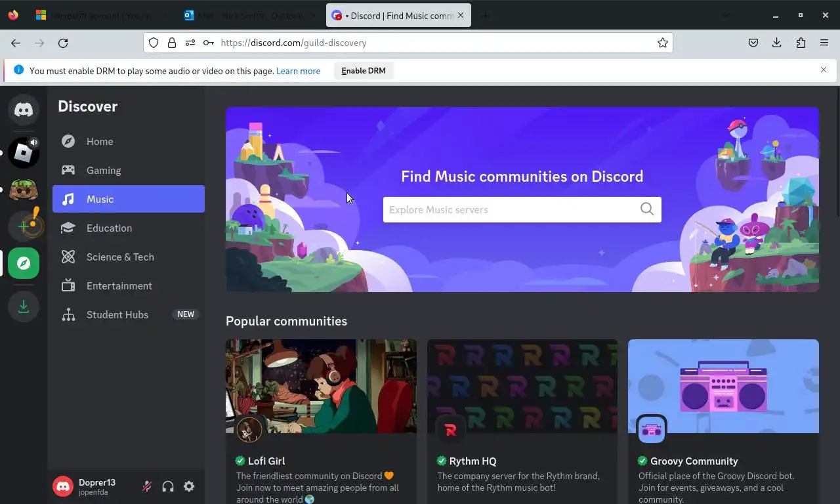Download apps via green download icon
Image resolution: width=840 pixels, height=504 pixels.
point(24,306)
